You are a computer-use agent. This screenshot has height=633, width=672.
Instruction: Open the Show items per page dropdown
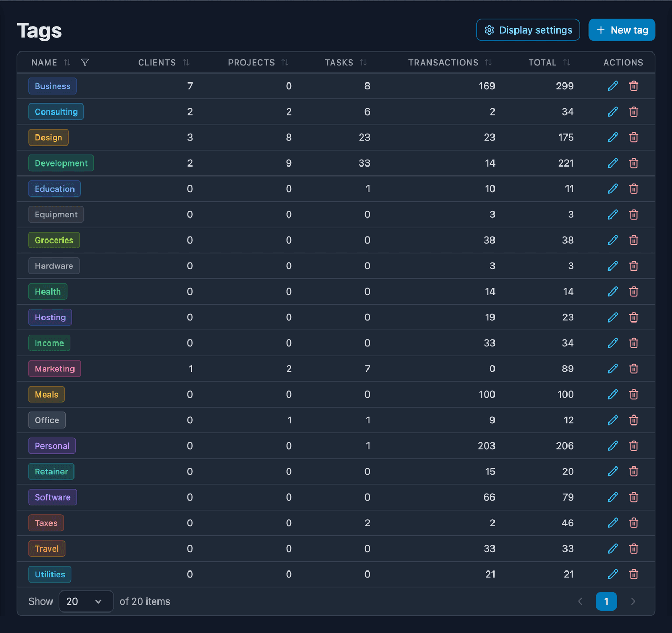(x=86, y=601)
